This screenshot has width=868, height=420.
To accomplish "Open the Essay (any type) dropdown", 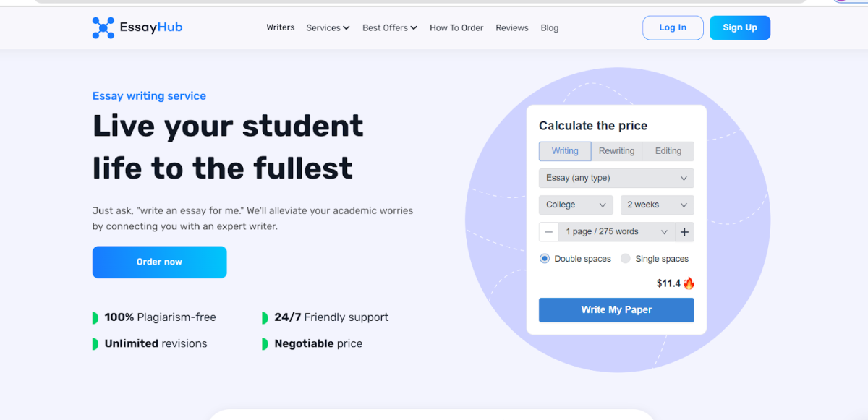I will 616,178.
